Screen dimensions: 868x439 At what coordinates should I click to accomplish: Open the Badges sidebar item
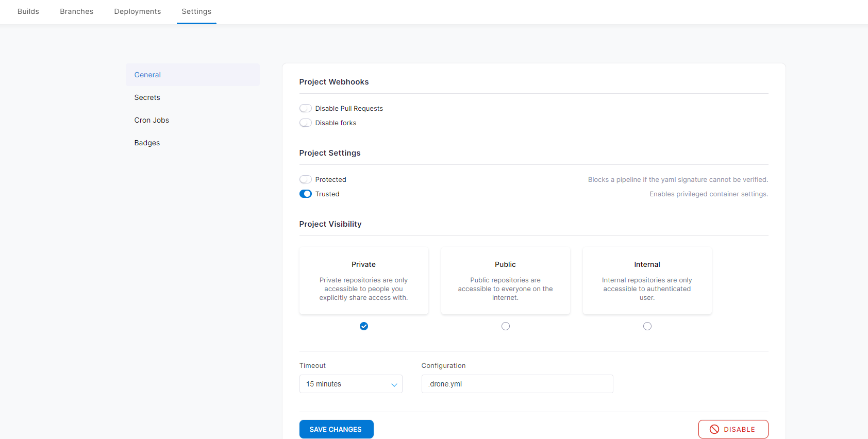pyautogui.click(x=147, y=143)
